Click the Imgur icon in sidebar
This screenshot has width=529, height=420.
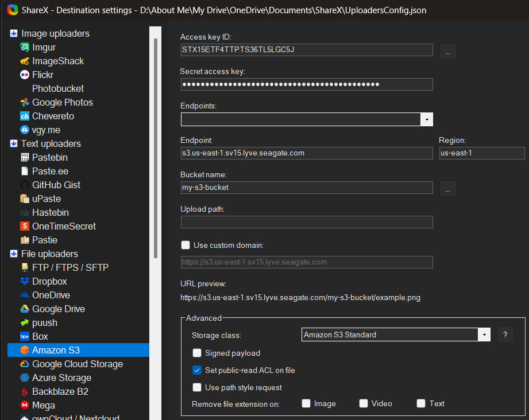click(25, 48)
